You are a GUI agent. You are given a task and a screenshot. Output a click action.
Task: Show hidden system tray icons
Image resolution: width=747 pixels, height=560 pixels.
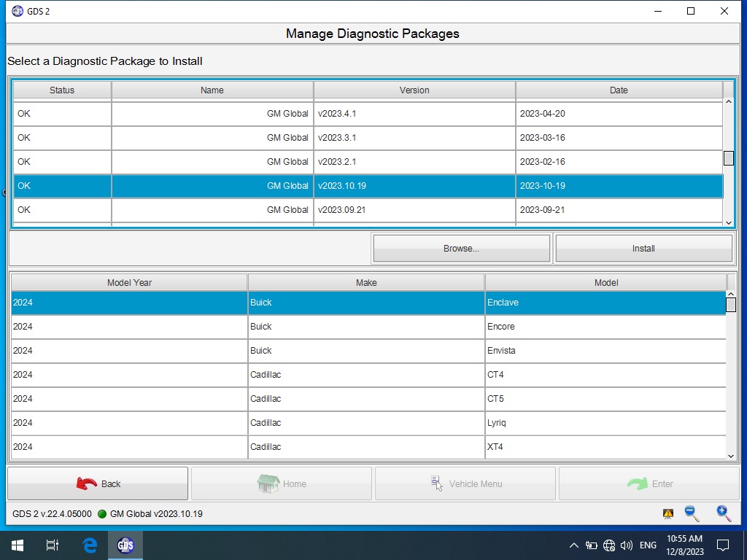point(573,545)
